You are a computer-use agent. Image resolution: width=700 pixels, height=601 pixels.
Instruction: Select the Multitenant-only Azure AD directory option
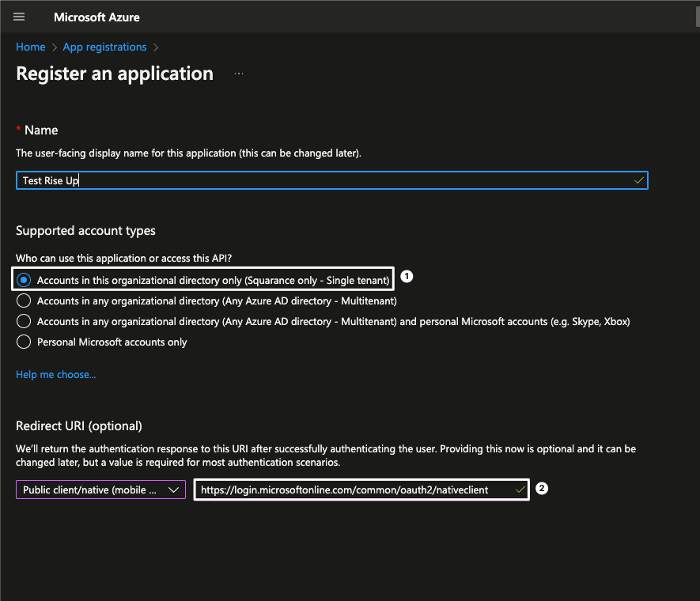pyautogui.click(x=25, y=300)
